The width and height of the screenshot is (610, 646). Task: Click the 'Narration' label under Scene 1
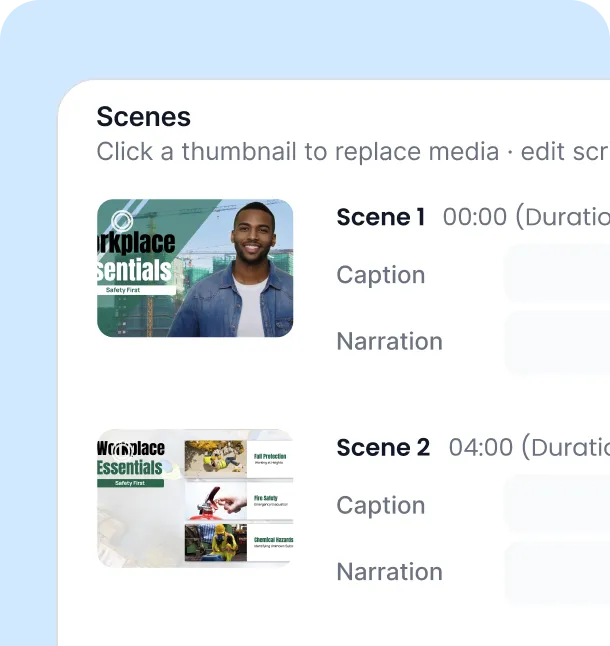pos(389,341)
